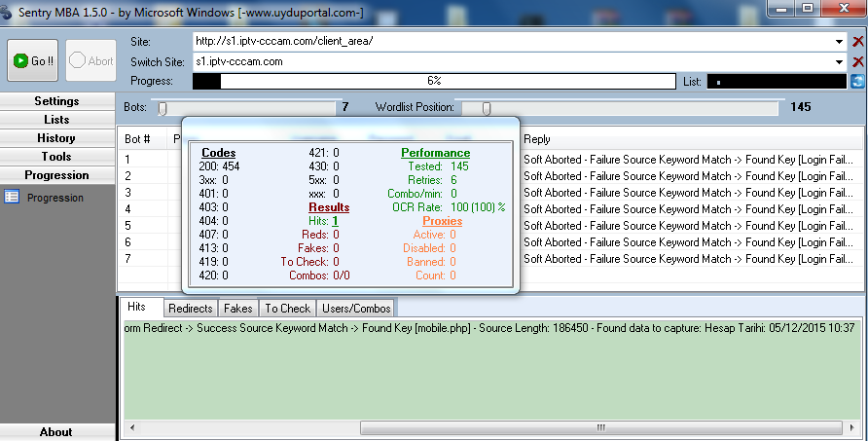
Task: Close the Sentry MBA window
Action: [844, 8]
